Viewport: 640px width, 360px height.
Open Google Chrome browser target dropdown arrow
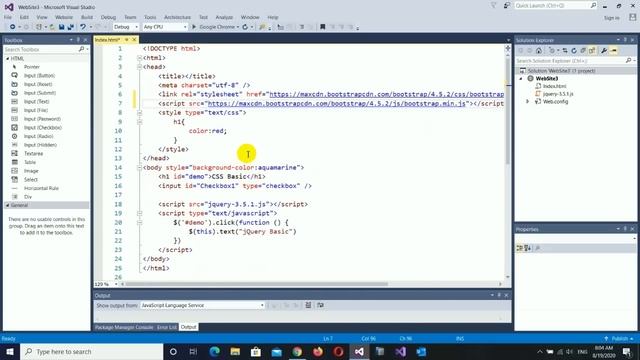(238, 27)
